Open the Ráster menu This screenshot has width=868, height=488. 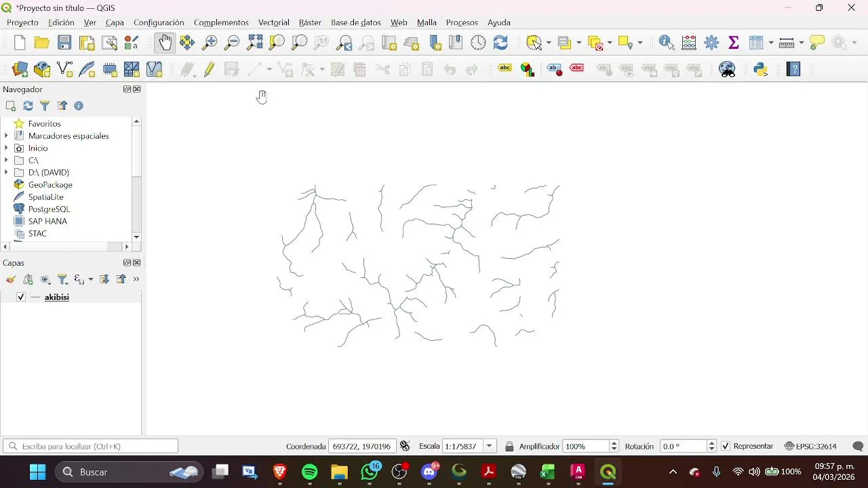coord(310,22)
